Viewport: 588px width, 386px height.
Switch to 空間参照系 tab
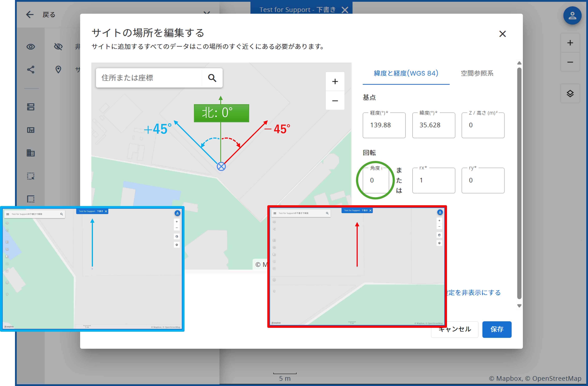477,73
